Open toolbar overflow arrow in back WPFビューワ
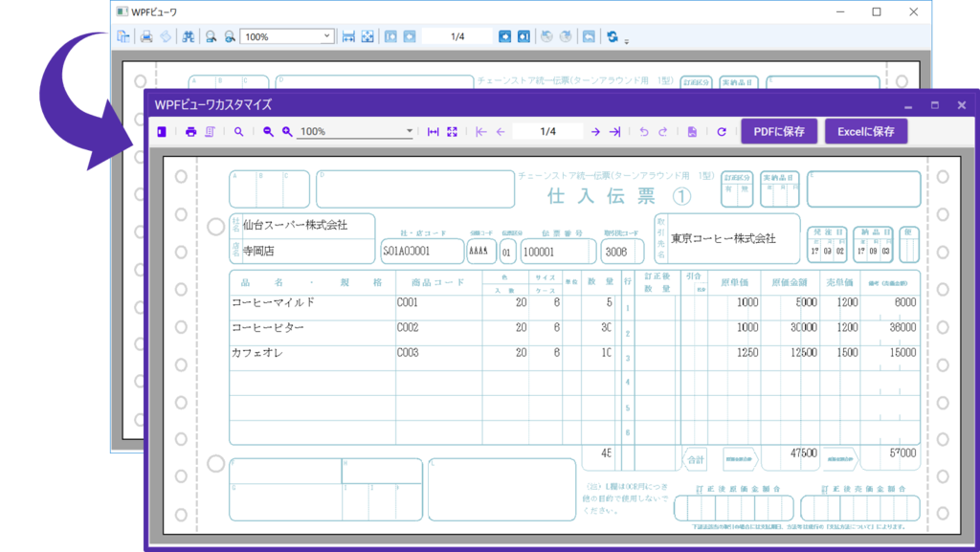The height and width of the screenshot is (552, 980). coord(626,41)
